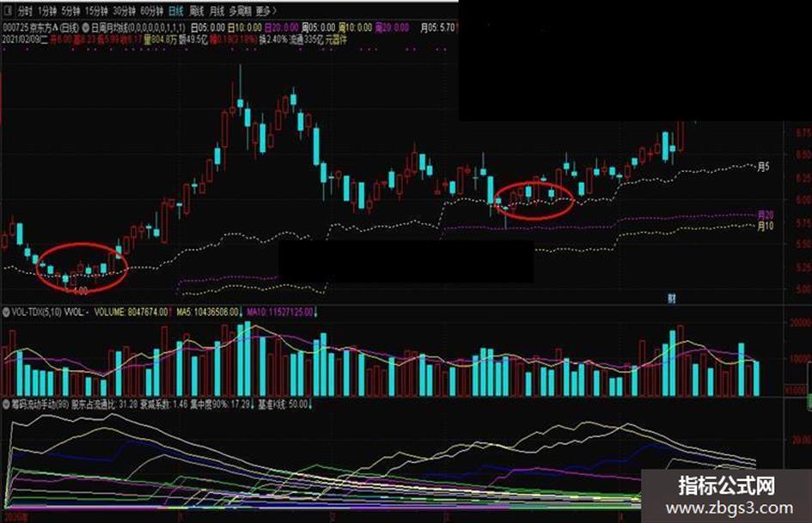
Task: Click the 6.00 level on the price axis
Action: coord(803,199)
